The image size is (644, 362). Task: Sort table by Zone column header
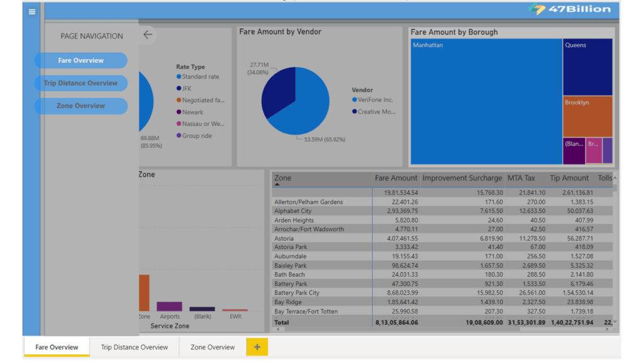tap(282, 178)
